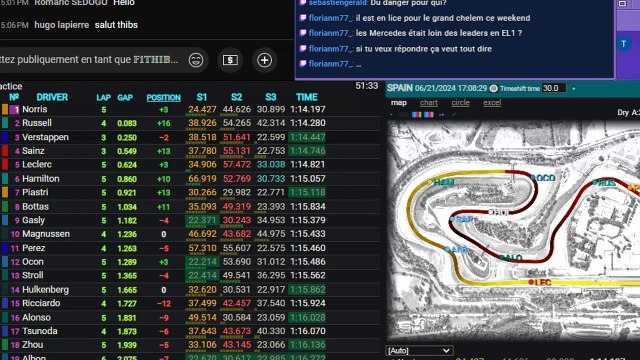
Task: Sort by the POSITION column header
Action: [x=163, y=98]
